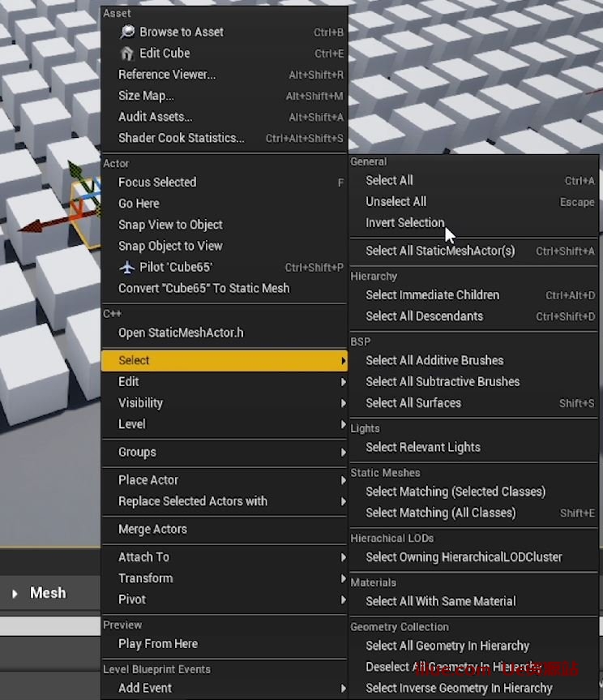Image resolution: width=603 pixels, height=700 pixels.
Task: Choose Play From Here
Action: (x=158, y=644)
